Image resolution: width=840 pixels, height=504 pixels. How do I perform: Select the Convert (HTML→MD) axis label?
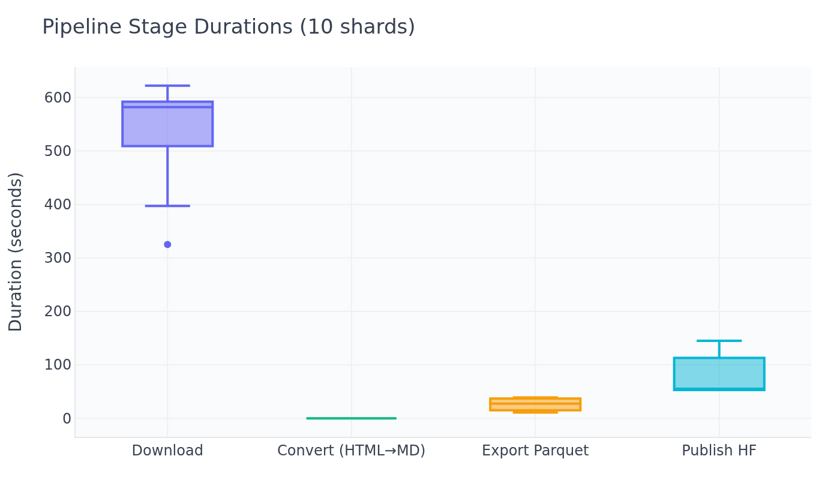352,450
